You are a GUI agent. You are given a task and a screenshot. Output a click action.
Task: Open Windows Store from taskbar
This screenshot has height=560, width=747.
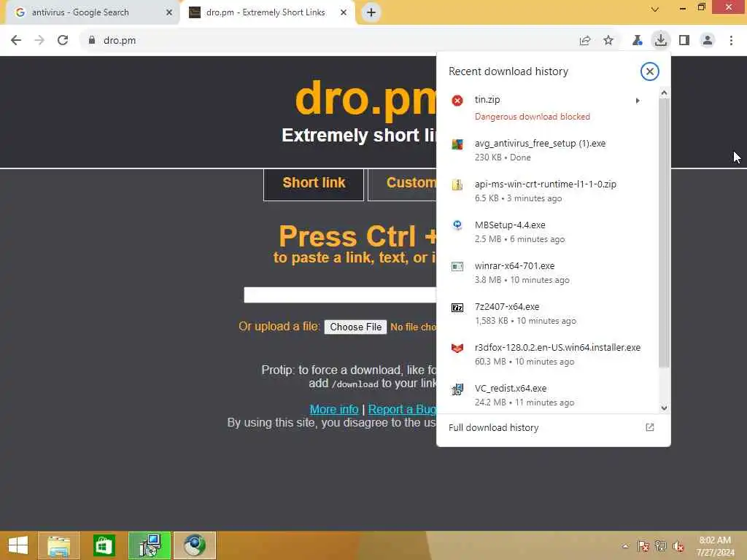104,545
